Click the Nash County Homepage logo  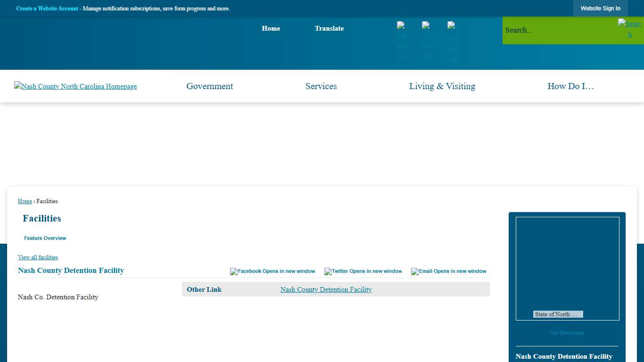[75, 86]
